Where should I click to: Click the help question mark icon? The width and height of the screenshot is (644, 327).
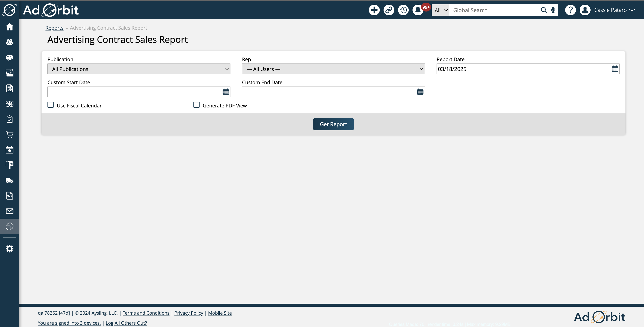tap(570, 10)
